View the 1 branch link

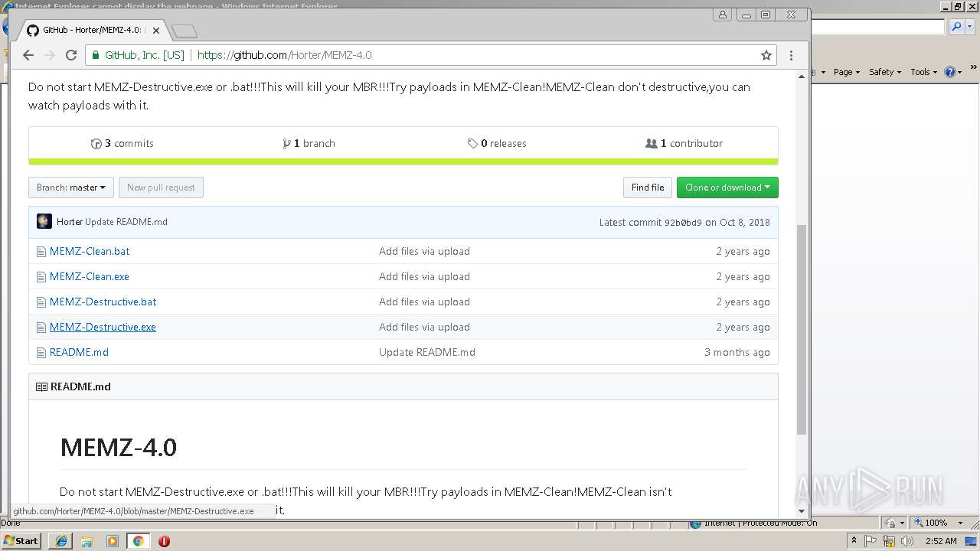pyautogui.click(x=309, y=143)
